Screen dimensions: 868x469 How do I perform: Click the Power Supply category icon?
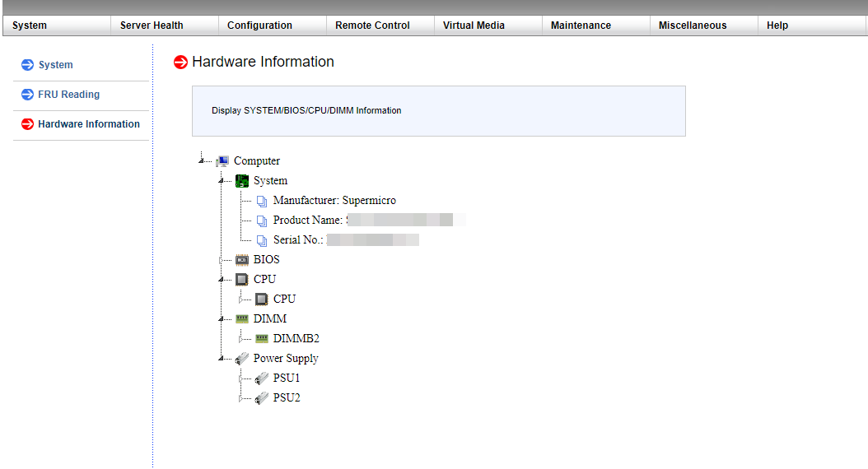tap(242, 359)
